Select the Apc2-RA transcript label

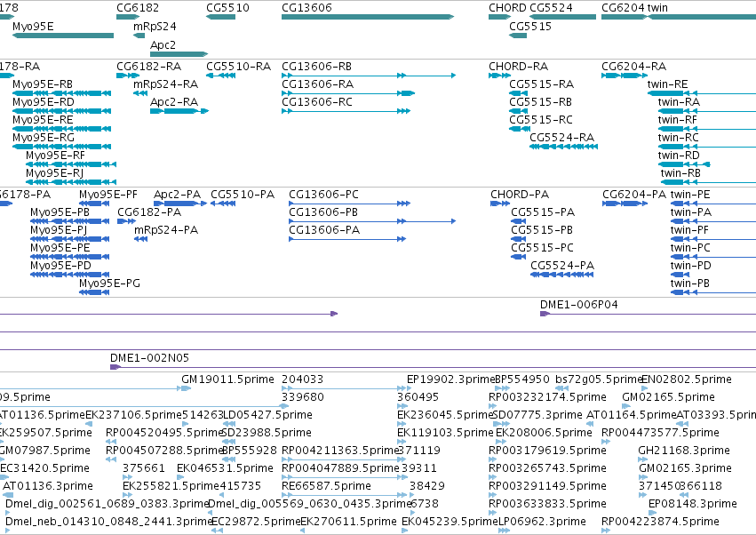[174, 102]
